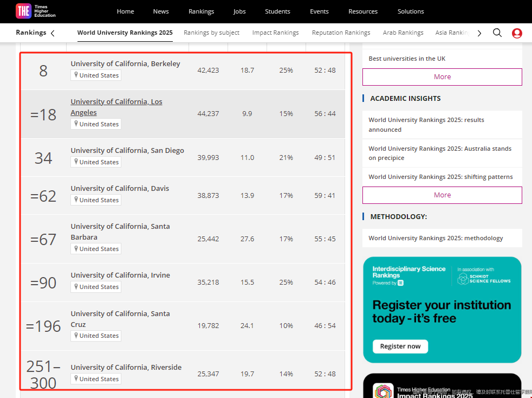Click the rankings bar right-arrow chevron

click(x=479, y=33)
